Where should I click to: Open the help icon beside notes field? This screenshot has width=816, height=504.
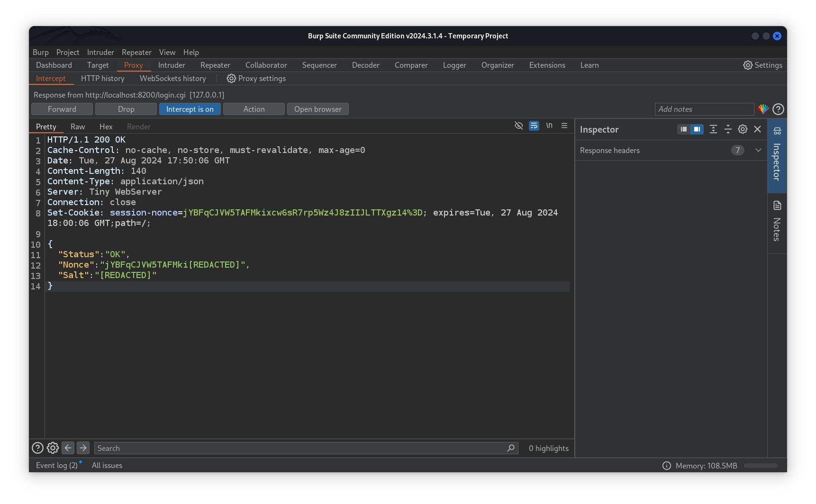(x=778, y=109)
